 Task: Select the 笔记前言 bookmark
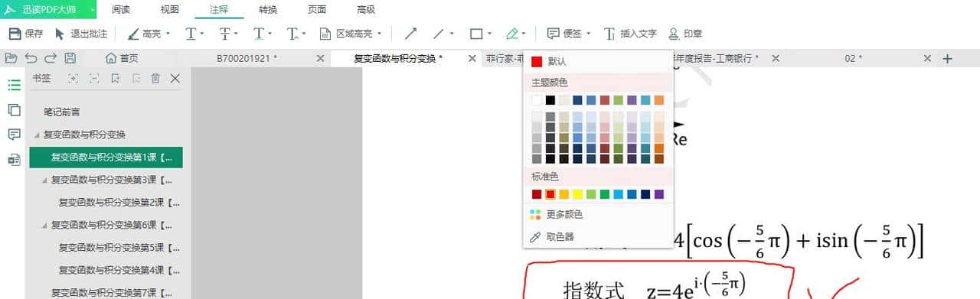(61, 112)
